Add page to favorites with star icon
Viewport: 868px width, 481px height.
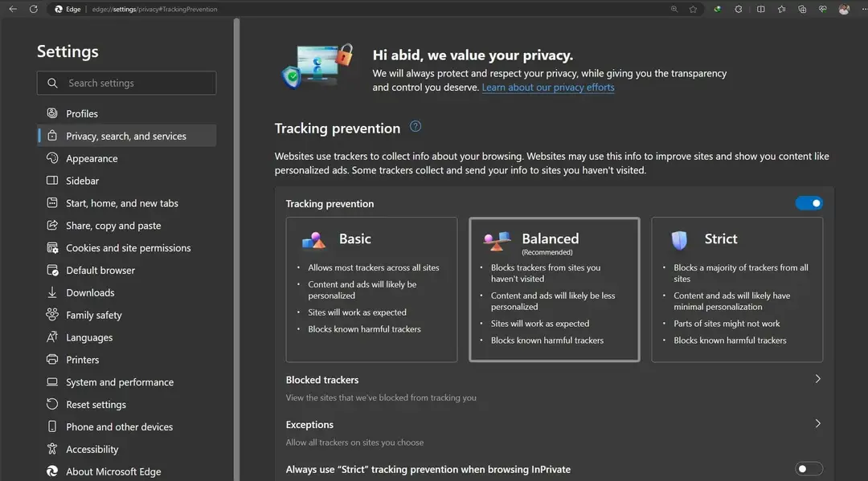693,9
